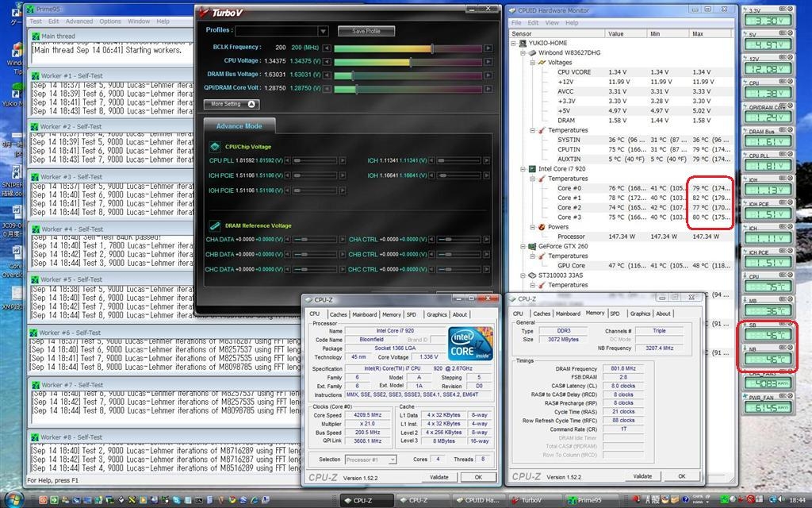Click the CPU/Chip Voltage section icon
Viewport: 812px width, 508px height.
tap(214, 147)
